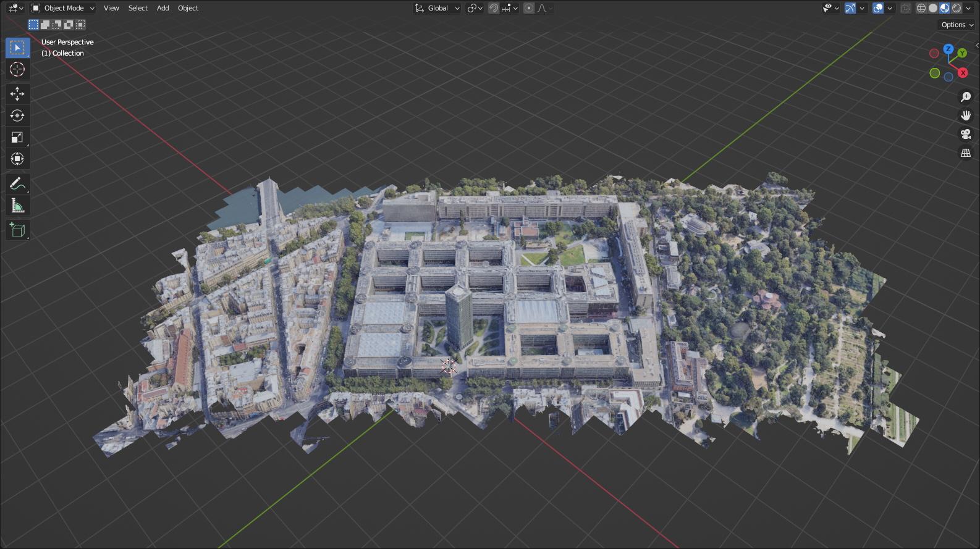Open selectability and visibility dropdown
Image resolution: width=980 pixels, height=549 pixels.
(x=830, y=8)
